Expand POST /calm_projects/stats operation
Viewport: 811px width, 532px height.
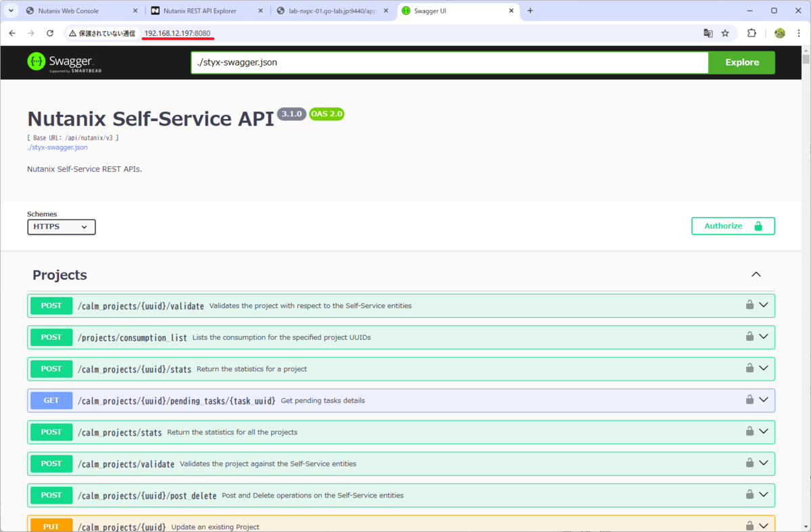[764, 431]
